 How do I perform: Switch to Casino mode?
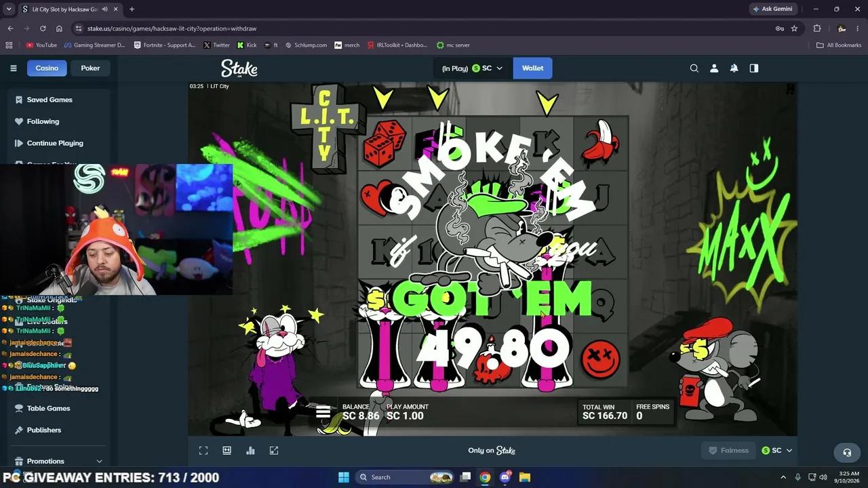point(47,68)
